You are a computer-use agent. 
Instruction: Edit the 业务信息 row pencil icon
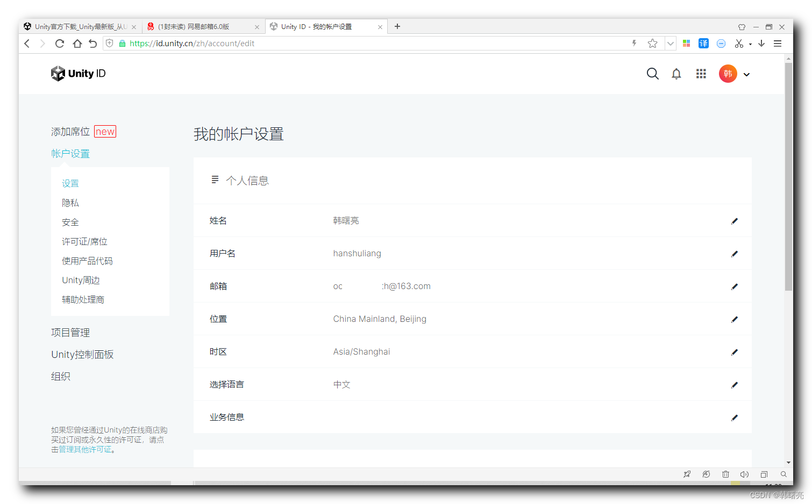pos(735,417)
